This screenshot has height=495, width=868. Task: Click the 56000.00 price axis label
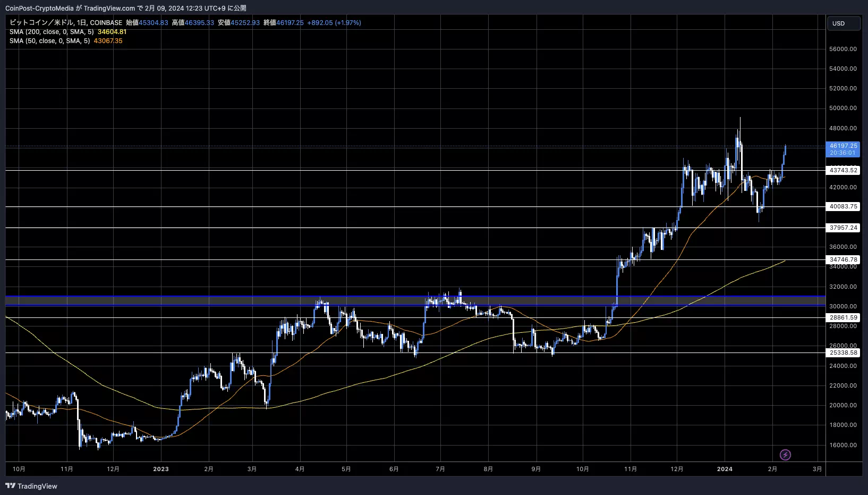pyautogui.click(x=843, y=49)
